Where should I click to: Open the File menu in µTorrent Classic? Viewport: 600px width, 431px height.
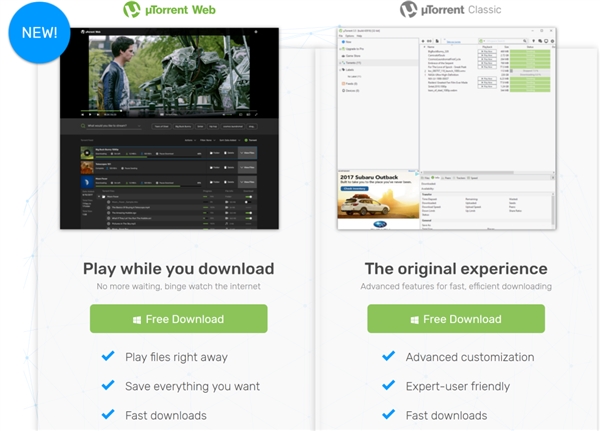click(341, 36)
